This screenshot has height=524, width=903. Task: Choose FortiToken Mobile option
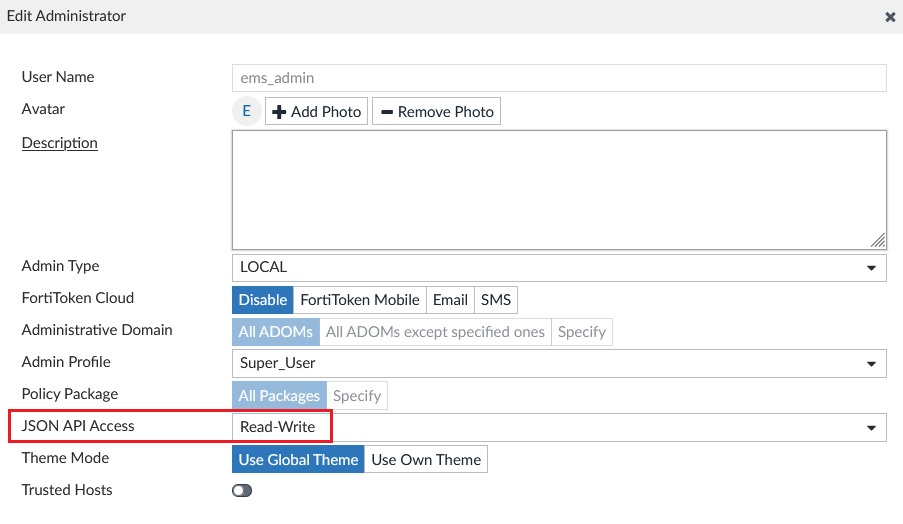360,299
